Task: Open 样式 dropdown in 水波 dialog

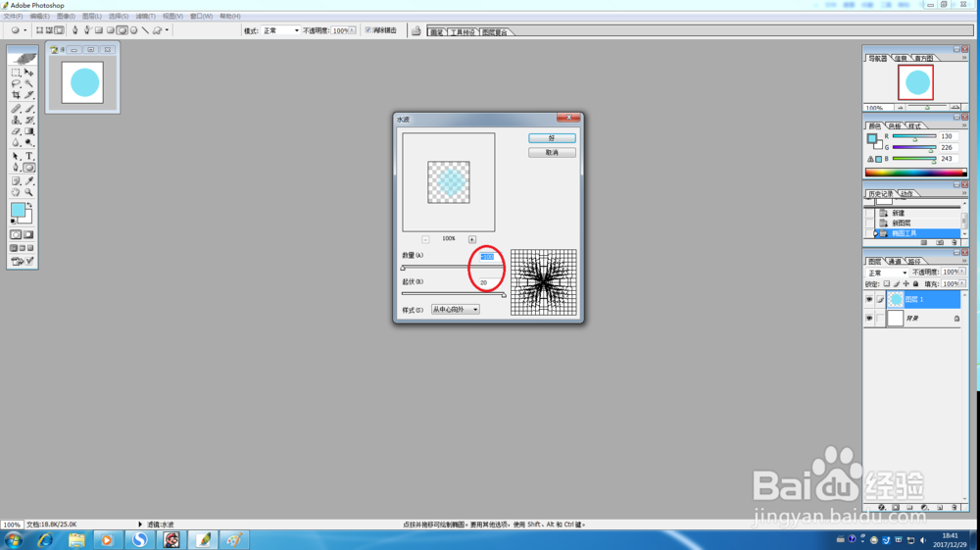Action: (455, 310)
